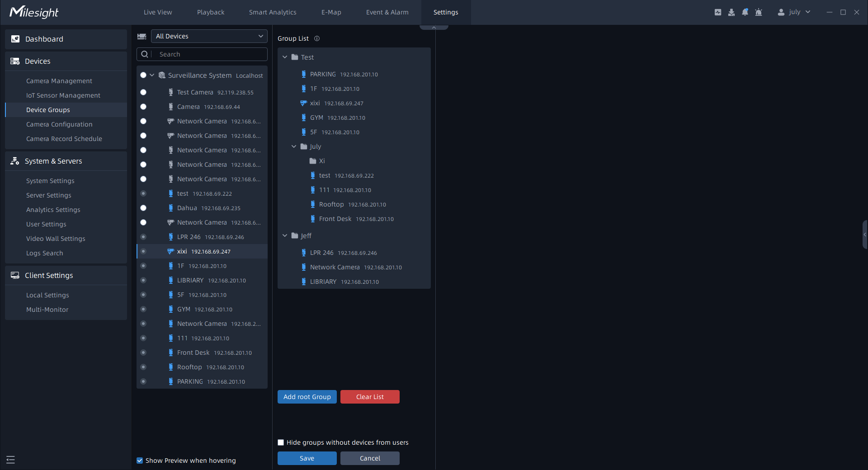Collapse the Jeff group
Image resolution: width=868 pixels, height=470 pixels.
click(x=285, y=235)
